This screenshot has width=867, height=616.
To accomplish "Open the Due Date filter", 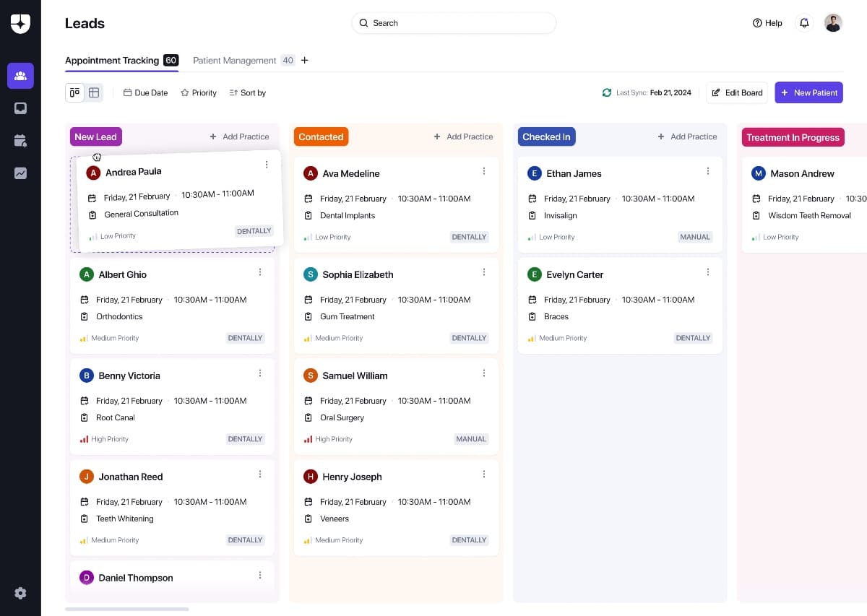I will pyautogui.click(x=145, y=92).
